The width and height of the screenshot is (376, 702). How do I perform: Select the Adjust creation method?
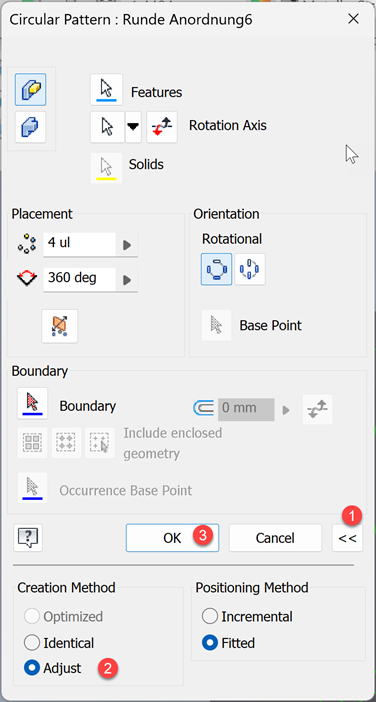52,668
